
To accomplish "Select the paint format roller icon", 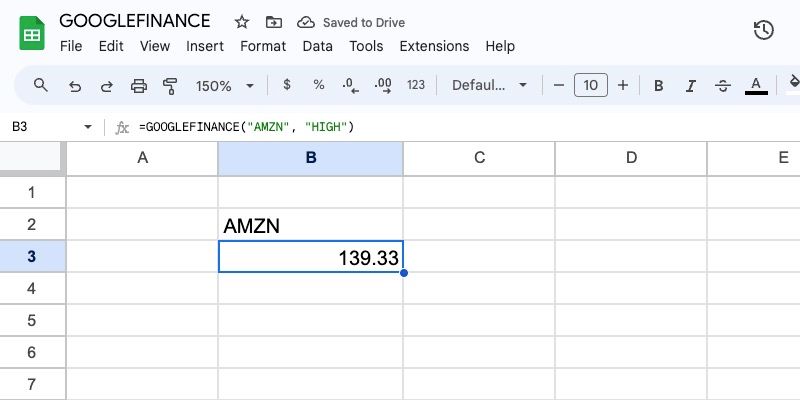I will 169,86.
